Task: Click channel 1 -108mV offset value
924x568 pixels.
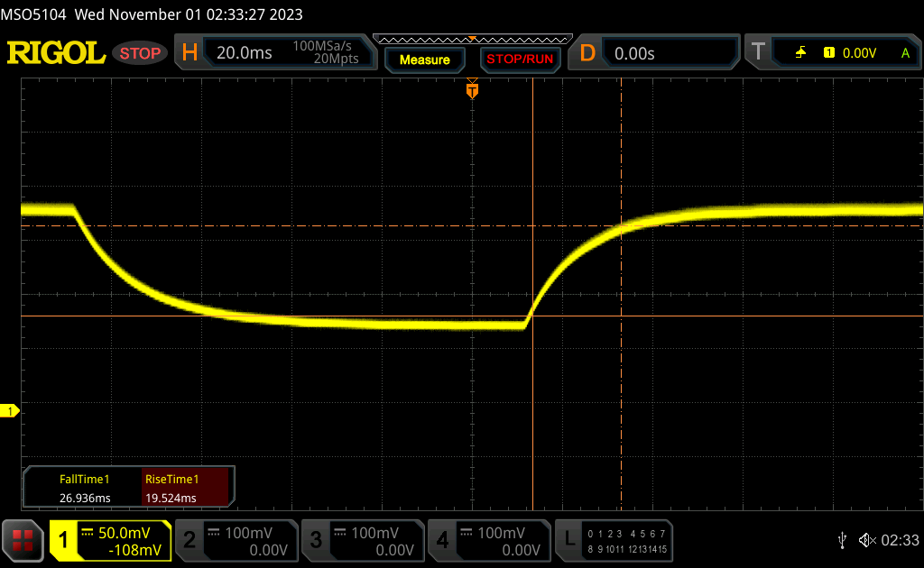Action: (x=135, y=550)
